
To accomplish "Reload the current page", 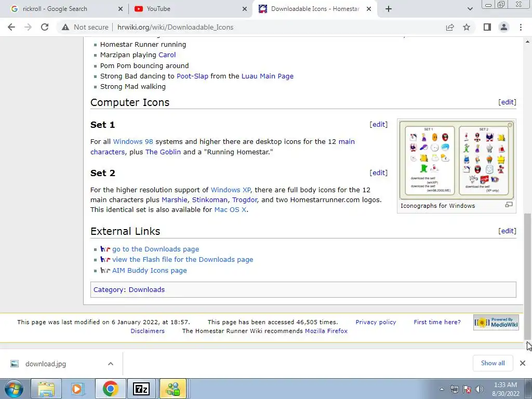I will click(x=45, y=27).
